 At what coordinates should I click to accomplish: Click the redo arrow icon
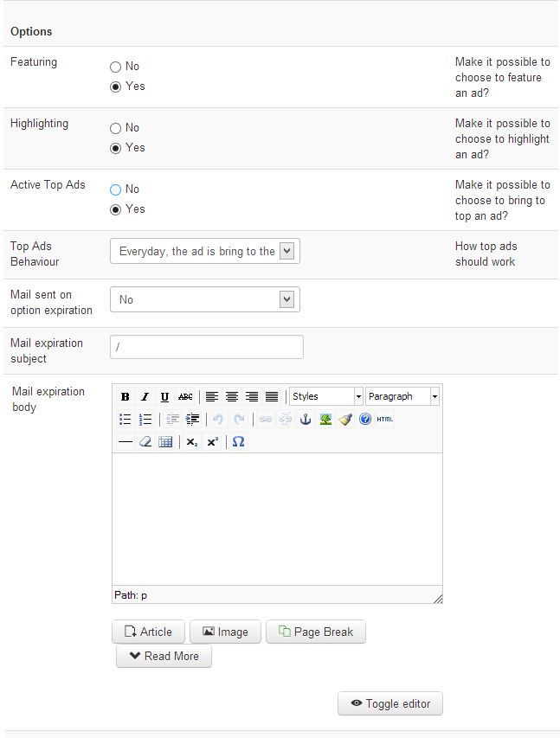(239, 420)
